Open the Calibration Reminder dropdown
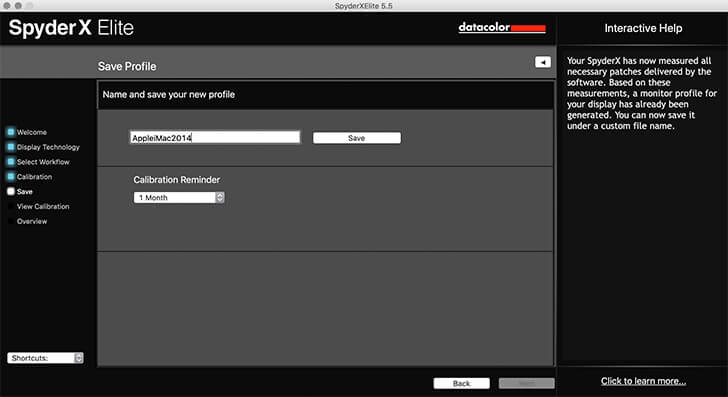Viewport: 728px width, 397px height. 179,197
